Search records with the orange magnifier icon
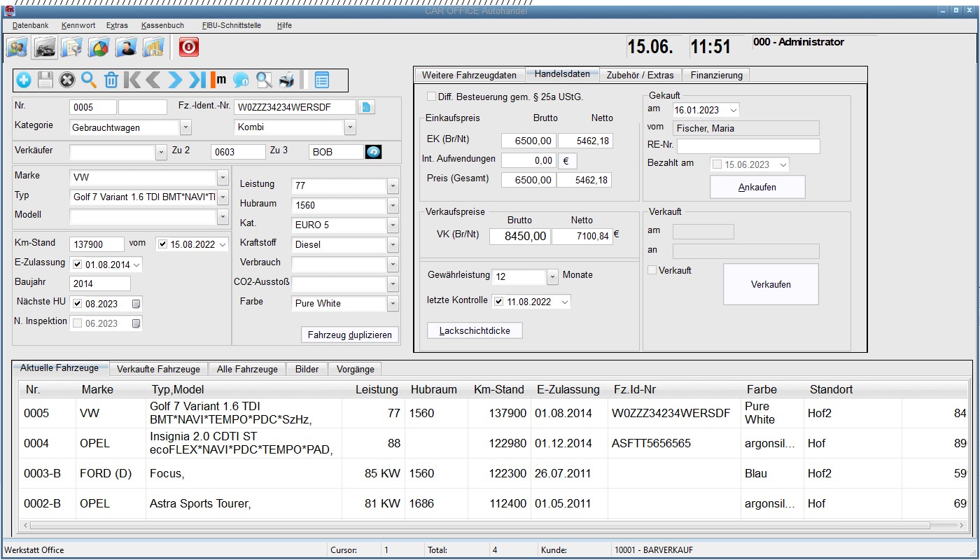The image size is (980, 560). pyautogui.click(x=89, y=80)
